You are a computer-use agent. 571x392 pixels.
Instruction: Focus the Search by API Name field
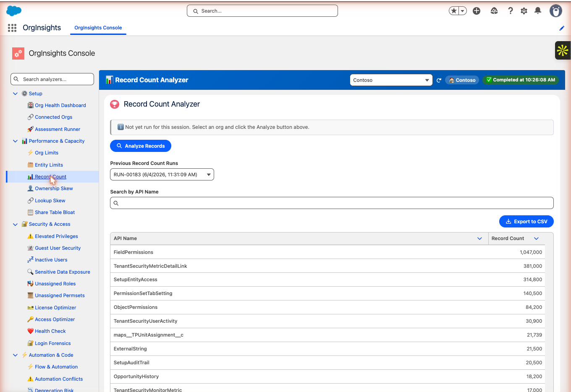coord(332,203)
